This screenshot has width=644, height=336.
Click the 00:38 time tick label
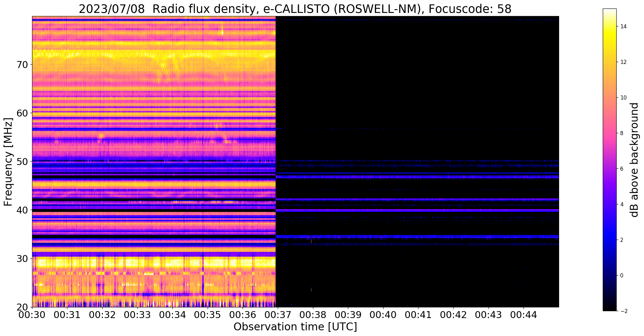(313, 315)
